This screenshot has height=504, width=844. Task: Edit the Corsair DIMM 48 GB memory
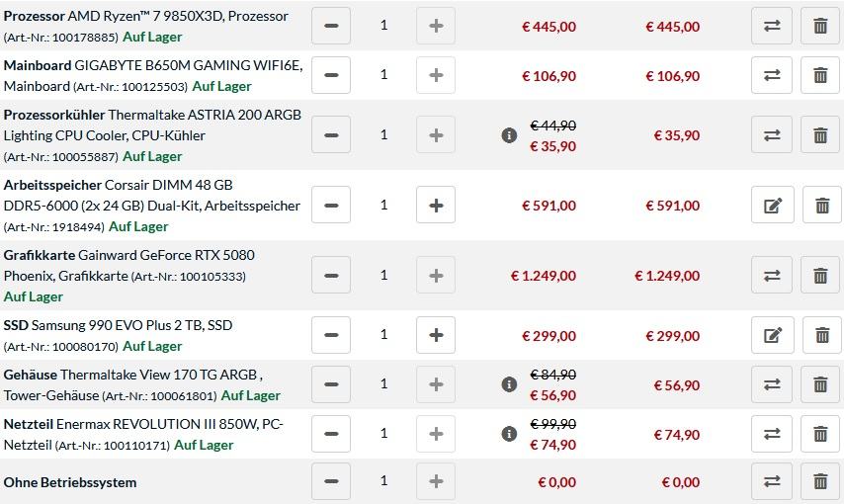coord(772,206)
